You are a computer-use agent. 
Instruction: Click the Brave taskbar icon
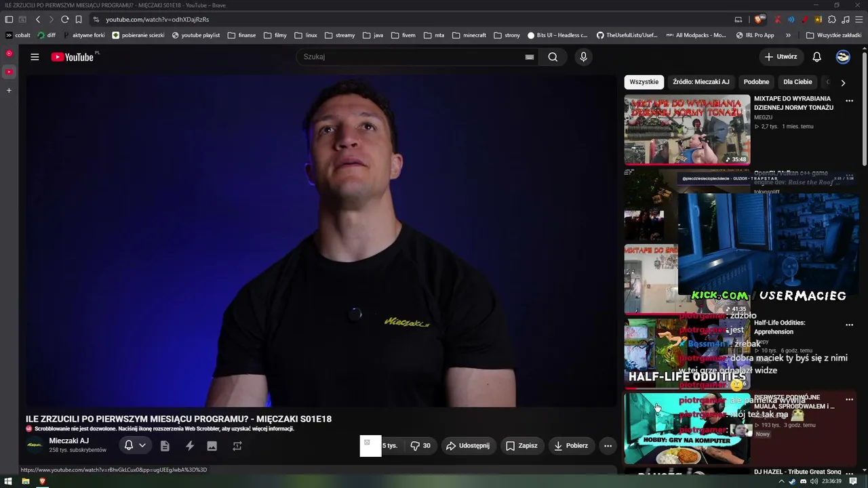coord(42,481)
